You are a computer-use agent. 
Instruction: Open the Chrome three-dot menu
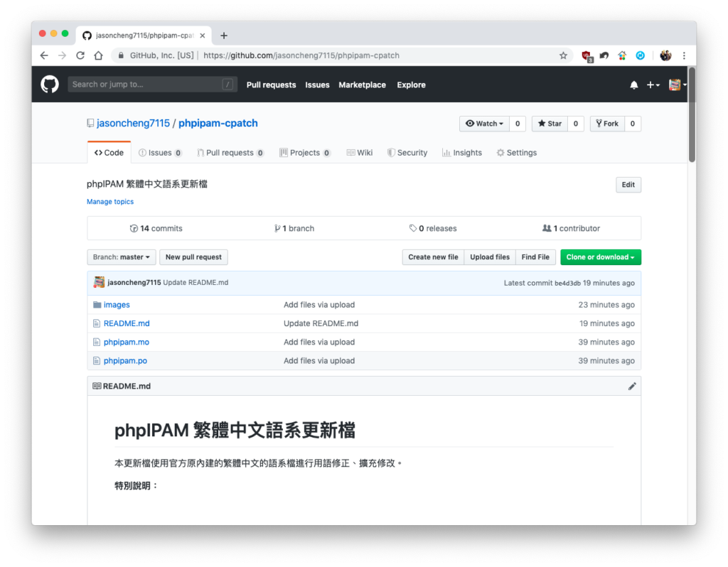pos(684,55)
